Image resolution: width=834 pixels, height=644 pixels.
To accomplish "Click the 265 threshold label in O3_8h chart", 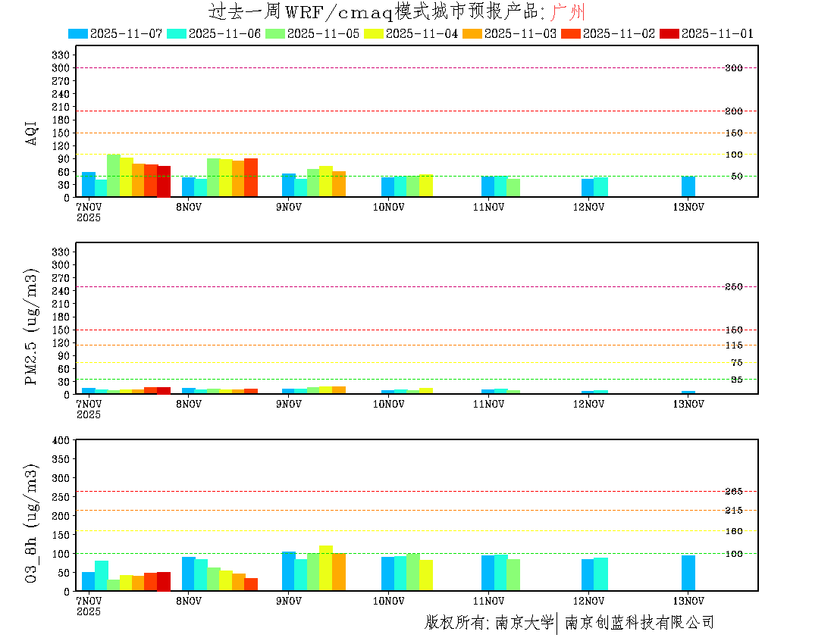I will coord(733,491).
